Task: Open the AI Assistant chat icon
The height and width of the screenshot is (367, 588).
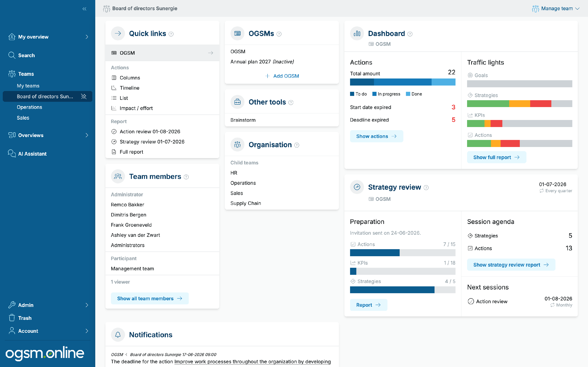Action: click(12, 154)
